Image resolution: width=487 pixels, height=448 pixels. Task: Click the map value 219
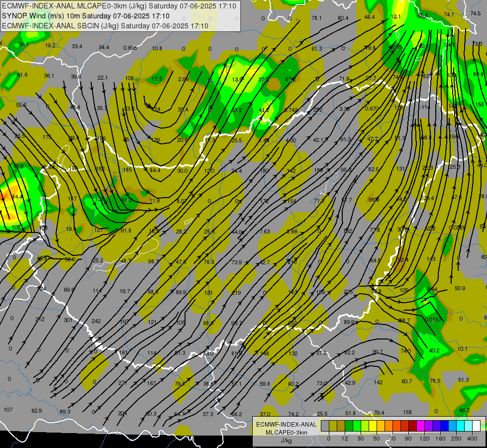click(236, 293)
